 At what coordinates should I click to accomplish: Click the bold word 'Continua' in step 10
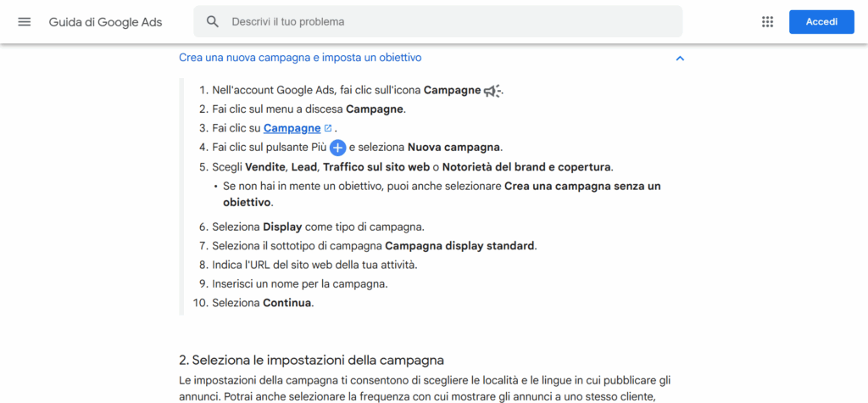(287, 303)
